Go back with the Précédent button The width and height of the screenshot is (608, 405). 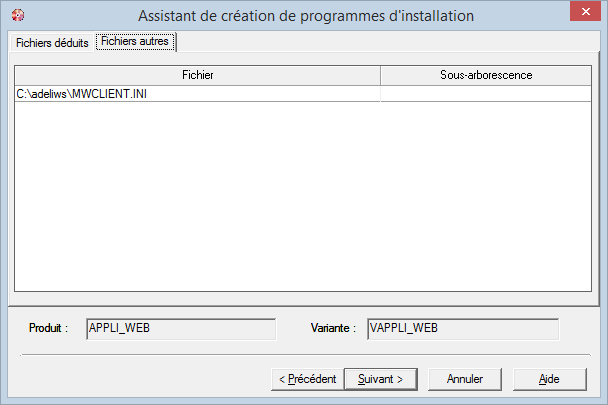306,379
